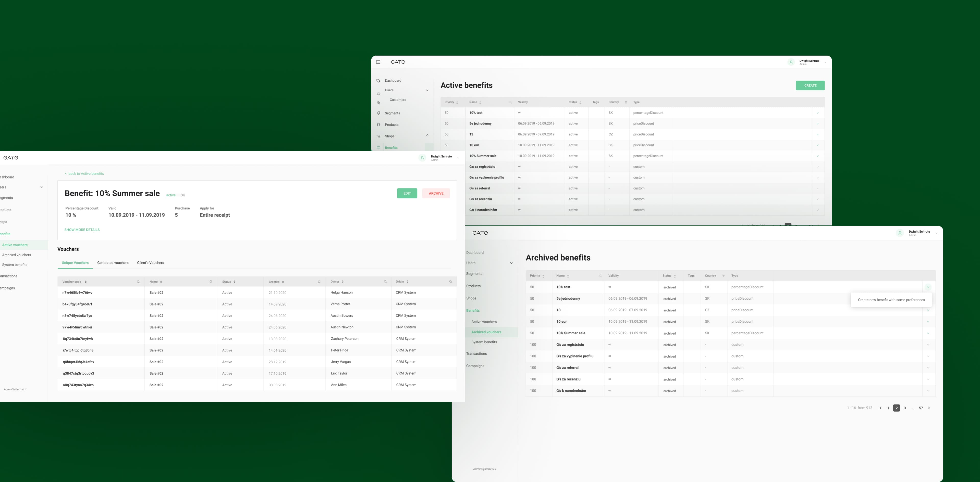The width and height of the screenshot is (980, 482).
Task: Click the hamburger menu icon beside GATE logo
Action: click(378, 62)
